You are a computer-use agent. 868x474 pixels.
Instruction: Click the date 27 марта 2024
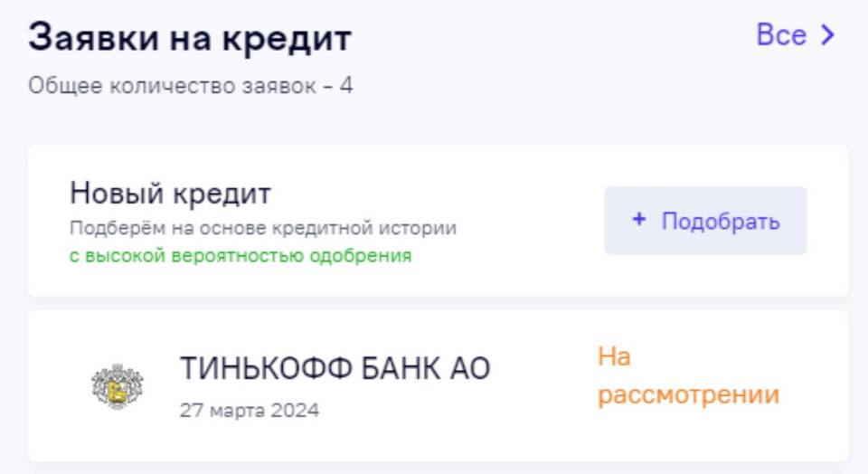tap(250, 411)
